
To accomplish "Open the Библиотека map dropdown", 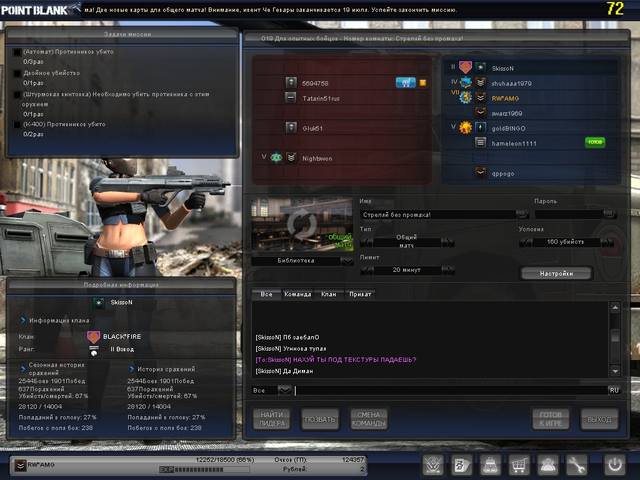I will (347, 261).
